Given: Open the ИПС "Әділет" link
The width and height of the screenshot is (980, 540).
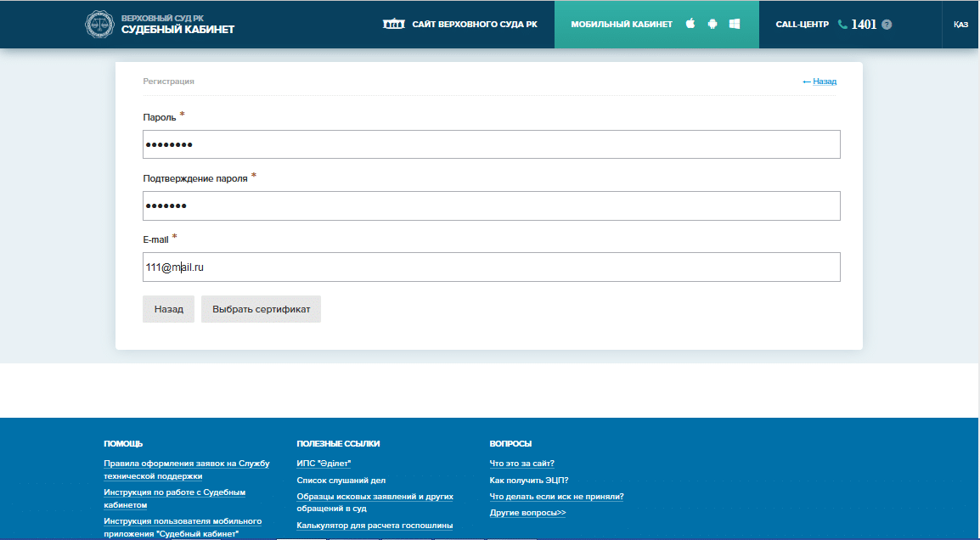Looking at the screenshot, I should click(324, 464).
